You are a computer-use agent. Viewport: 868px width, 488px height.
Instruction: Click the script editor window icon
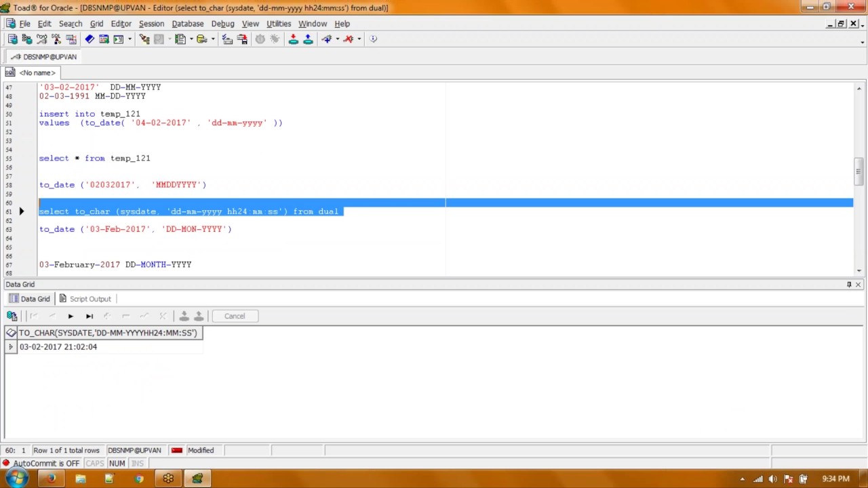(x=104, y=39)
